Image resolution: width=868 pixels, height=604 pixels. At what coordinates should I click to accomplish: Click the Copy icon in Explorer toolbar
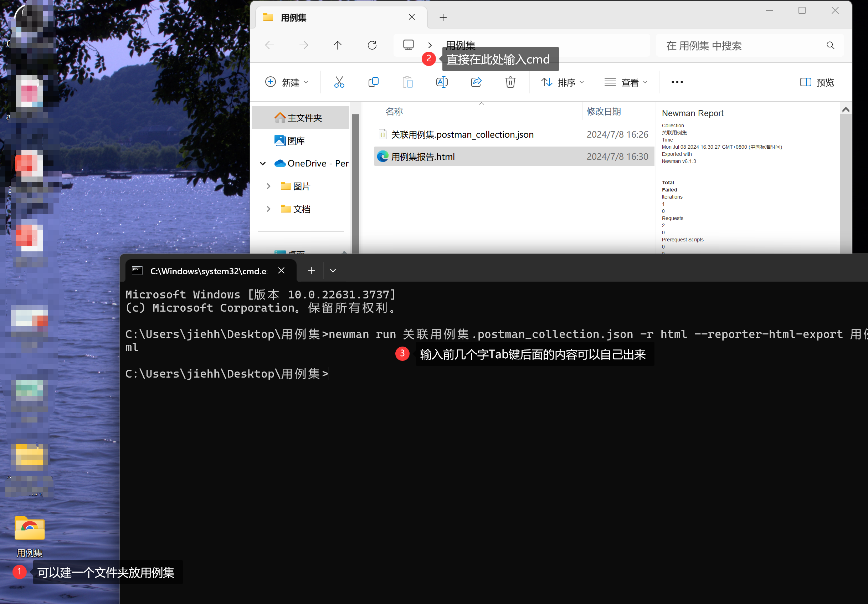point(373,82)
